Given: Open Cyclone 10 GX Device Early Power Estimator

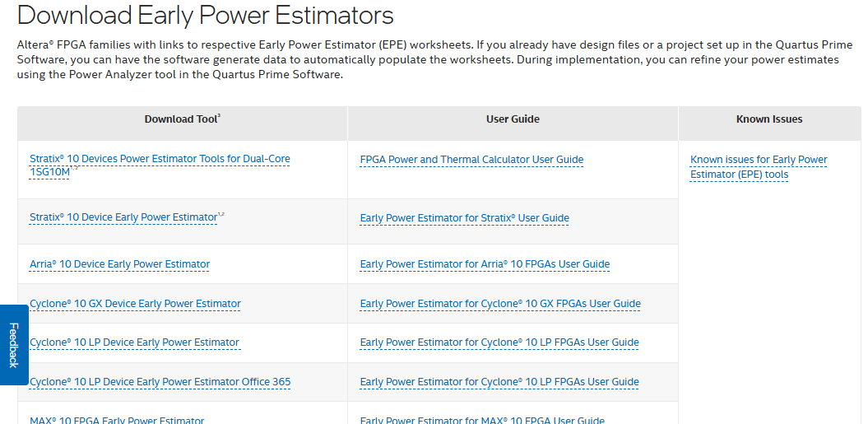Looking at the screenshot, I should coord(135,303).
